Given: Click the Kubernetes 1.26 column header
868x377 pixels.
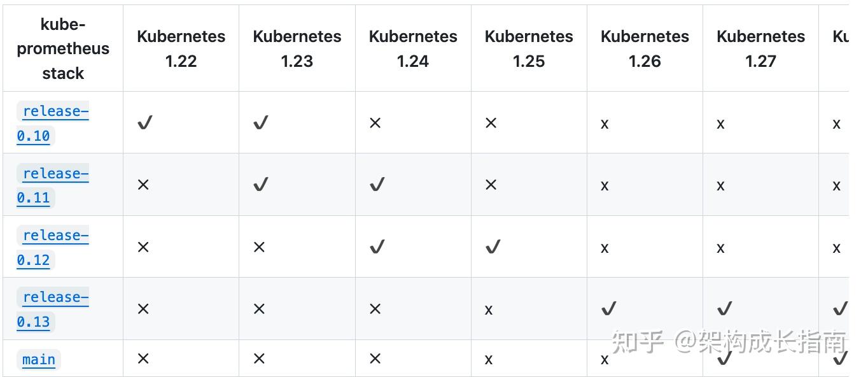Looking at the screenshot, I should (x=645, y=48).
